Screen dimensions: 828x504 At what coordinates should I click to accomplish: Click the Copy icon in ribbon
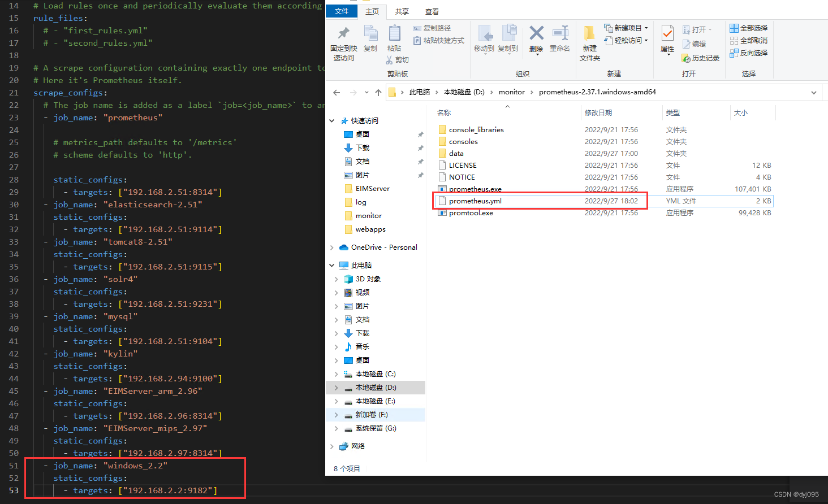370,33
